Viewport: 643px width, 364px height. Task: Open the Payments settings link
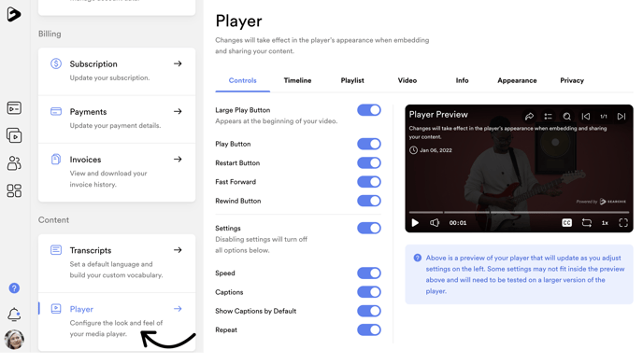117,119
